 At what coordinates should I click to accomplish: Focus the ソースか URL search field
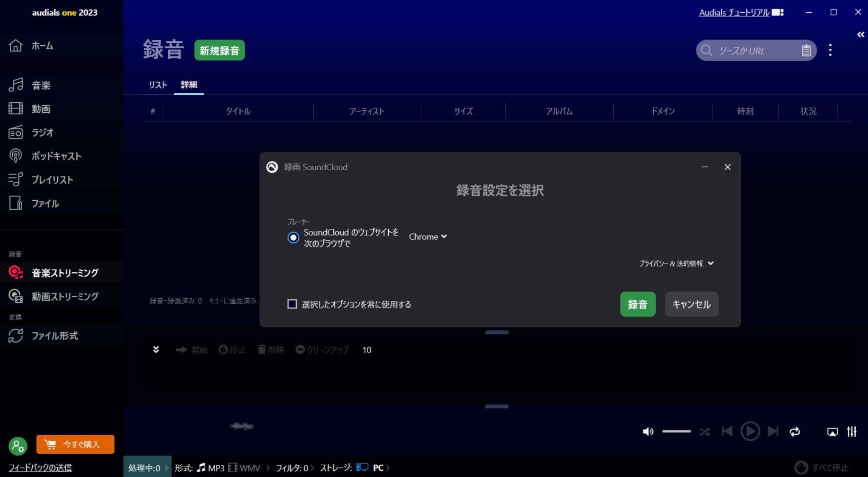757,51
